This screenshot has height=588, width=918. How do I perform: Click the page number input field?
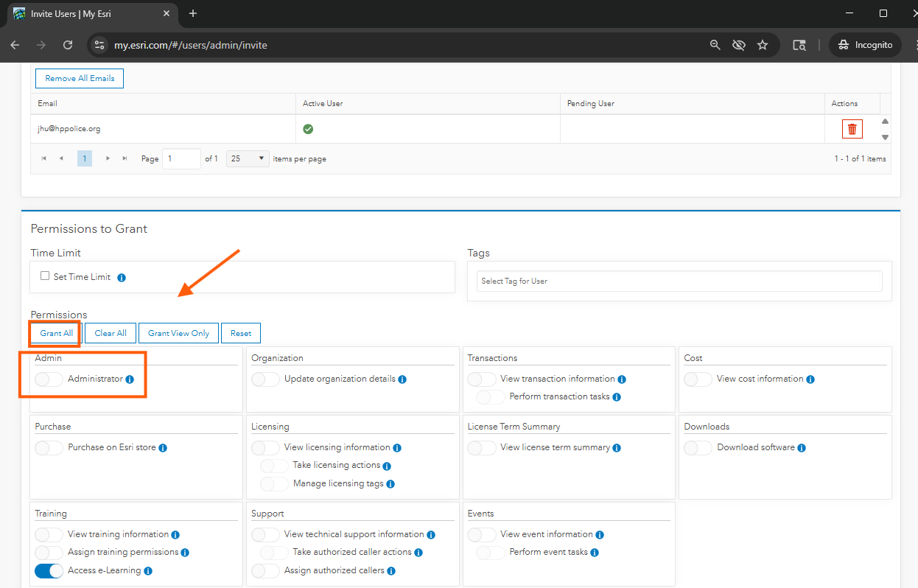click(x=181, y=158)
